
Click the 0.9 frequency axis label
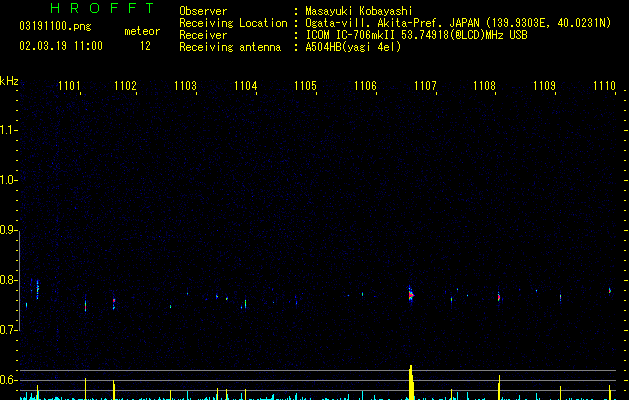pyautogui.click(x=7, y=230)
